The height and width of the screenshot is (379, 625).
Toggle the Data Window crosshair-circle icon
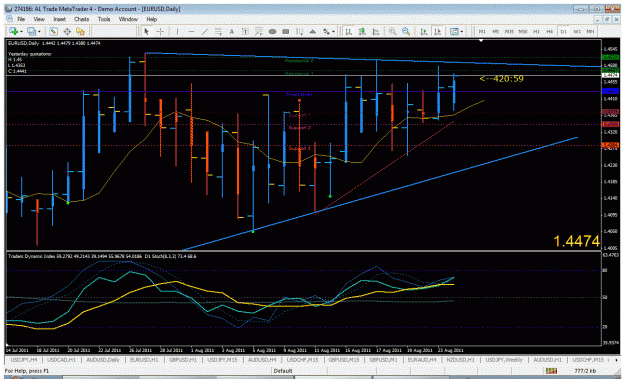pos(67,31)
